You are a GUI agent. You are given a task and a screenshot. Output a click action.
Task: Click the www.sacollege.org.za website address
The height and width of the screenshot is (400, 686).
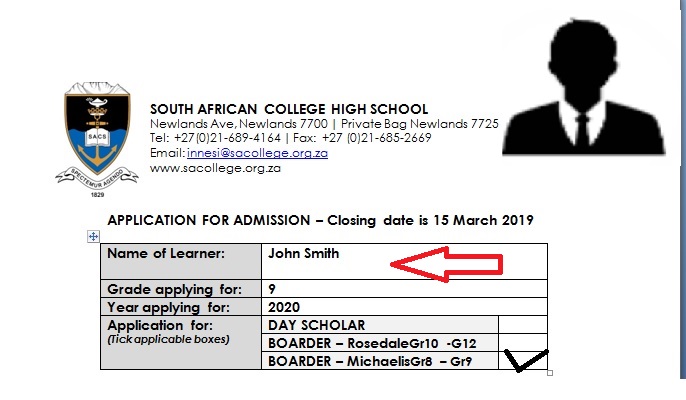[214, 168]
